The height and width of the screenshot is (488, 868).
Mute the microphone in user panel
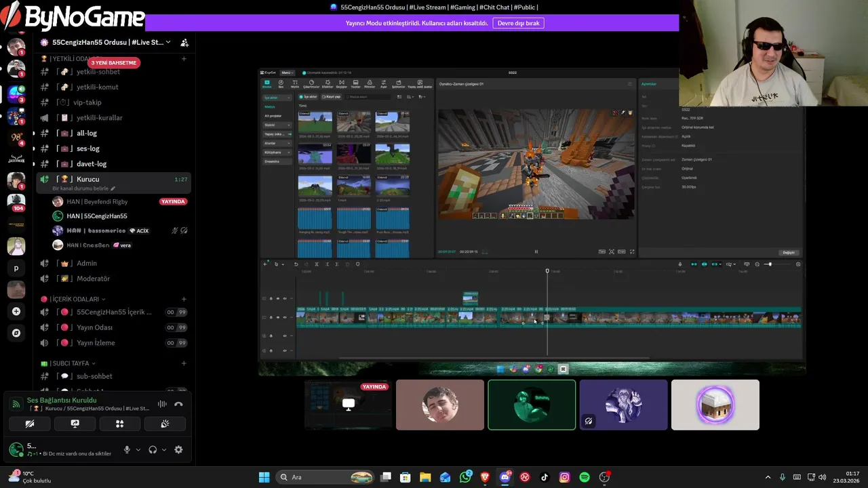pyautogui.click(x=127, y=449)
